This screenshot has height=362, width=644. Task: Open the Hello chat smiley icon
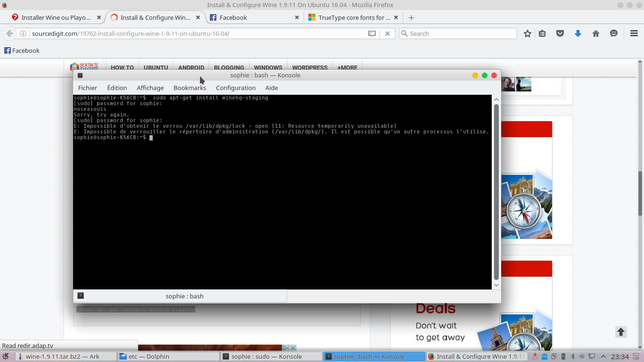click(614, 33)
